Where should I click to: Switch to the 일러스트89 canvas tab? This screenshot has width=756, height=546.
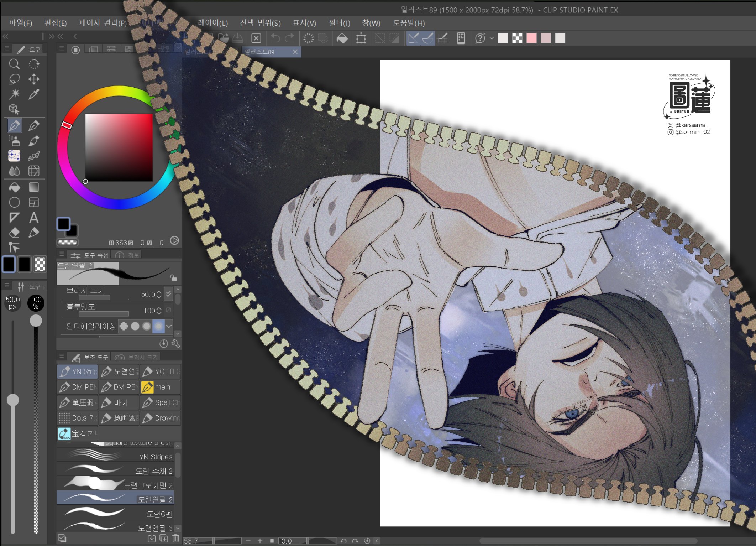pos(260,52)
